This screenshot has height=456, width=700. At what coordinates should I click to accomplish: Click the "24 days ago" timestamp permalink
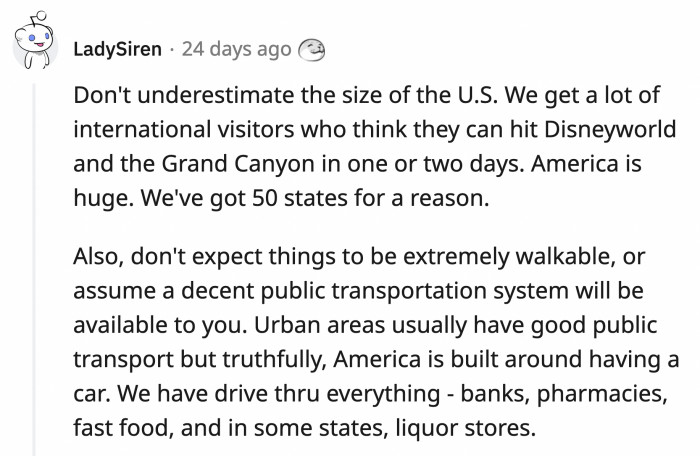click(237, 49)
